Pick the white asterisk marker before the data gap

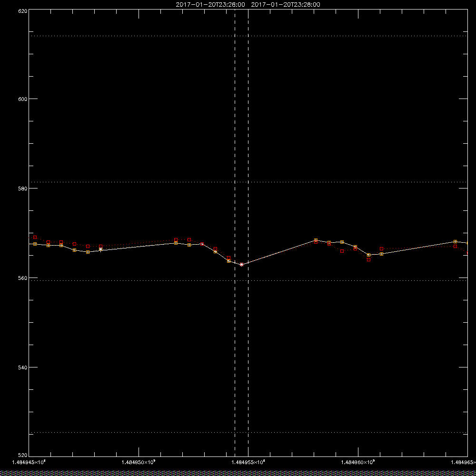click(101, 249)
